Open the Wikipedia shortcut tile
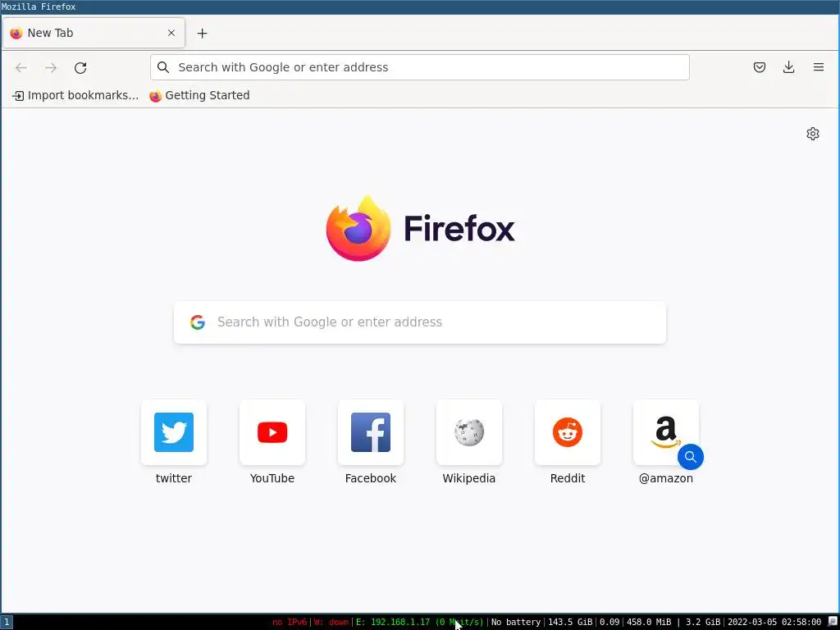Viewport: 840px width, 630px height. [x=469, y=432]
